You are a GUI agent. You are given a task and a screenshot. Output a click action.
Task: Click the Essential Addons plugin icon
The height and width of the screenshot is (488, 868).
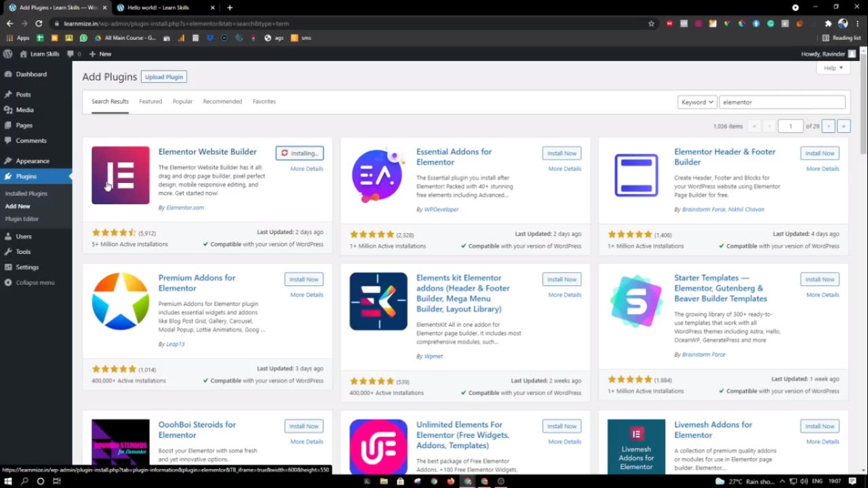[x=378, y=175]
